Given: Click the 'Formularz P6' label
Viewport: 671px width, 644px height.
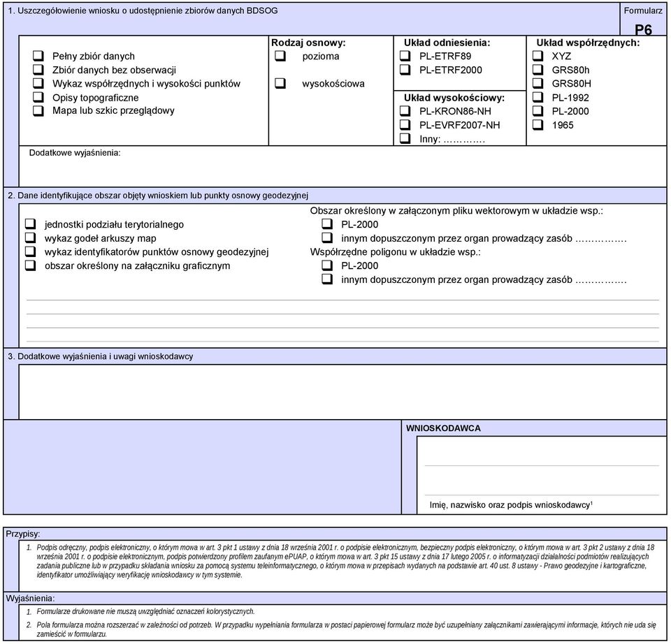Looking at the screenshot, I should (x=643, y=20).
